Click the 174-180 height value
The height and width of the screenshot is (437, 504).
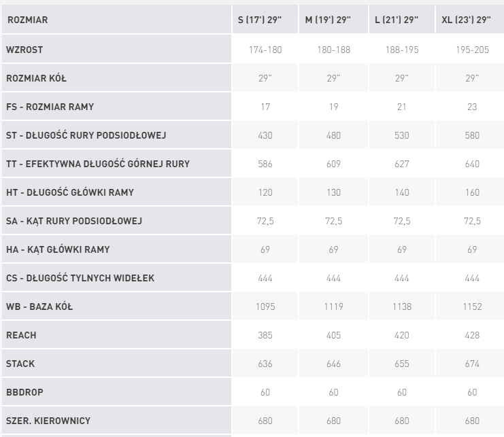[265, 50]
